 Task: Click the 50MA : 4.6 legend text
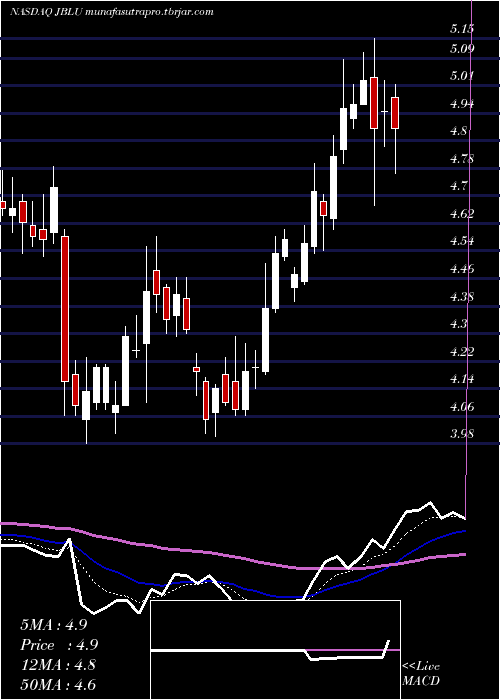[x=58, y=684]
